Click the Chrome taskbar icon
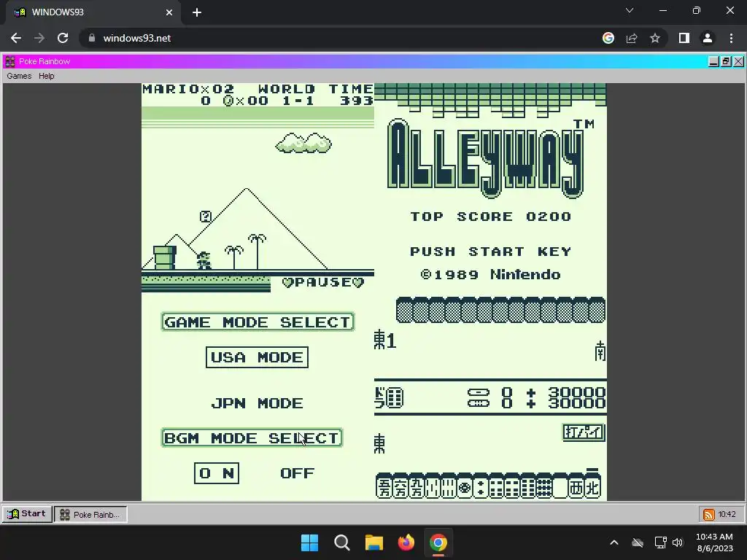The image size is (747, 560). (x=438, y=542)
